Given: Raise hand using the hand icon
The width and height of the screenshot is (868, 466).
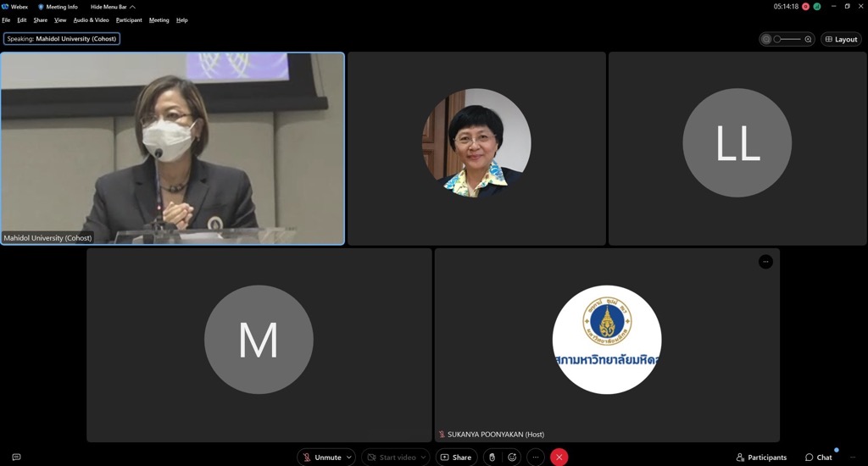Looking at the screenshot, I should pos(492,458).
